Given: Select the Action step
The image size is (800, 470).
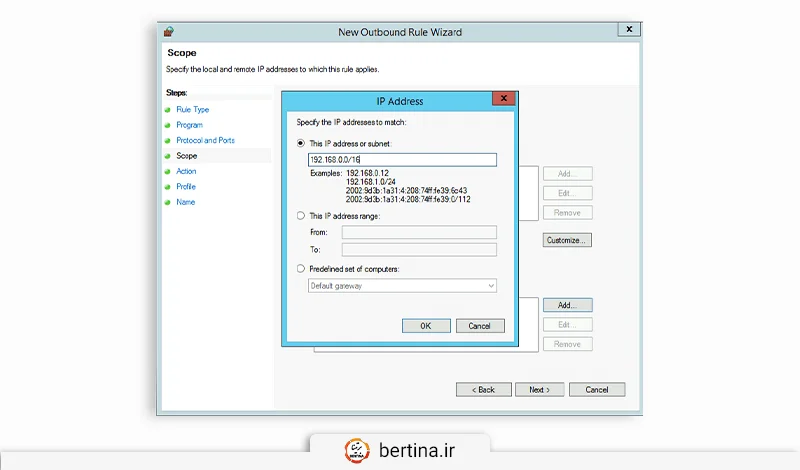Looking at the screenshot, I should pos(186,171).
